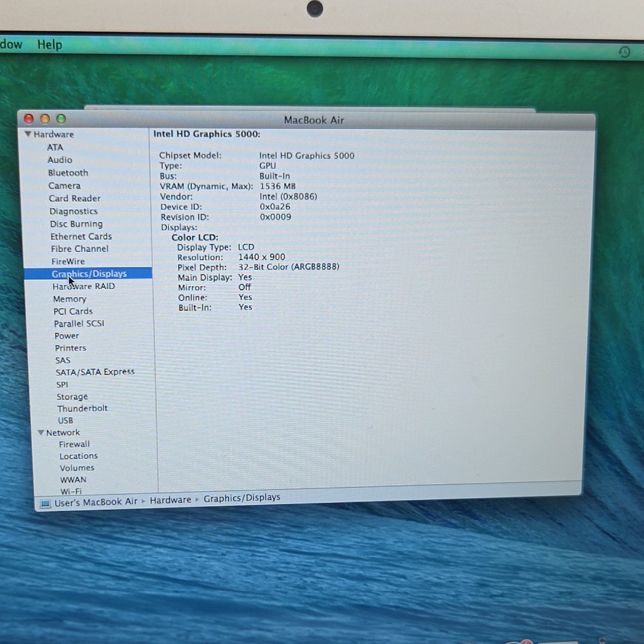Select SAS in the hardware list
This screenshot has height=644, width=644.
[63, 360]
